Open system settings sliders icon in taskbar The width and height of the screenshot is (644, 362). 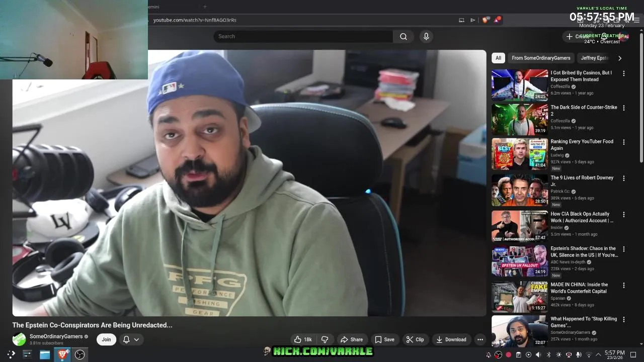pyautogui.click(x=27, y=354)
